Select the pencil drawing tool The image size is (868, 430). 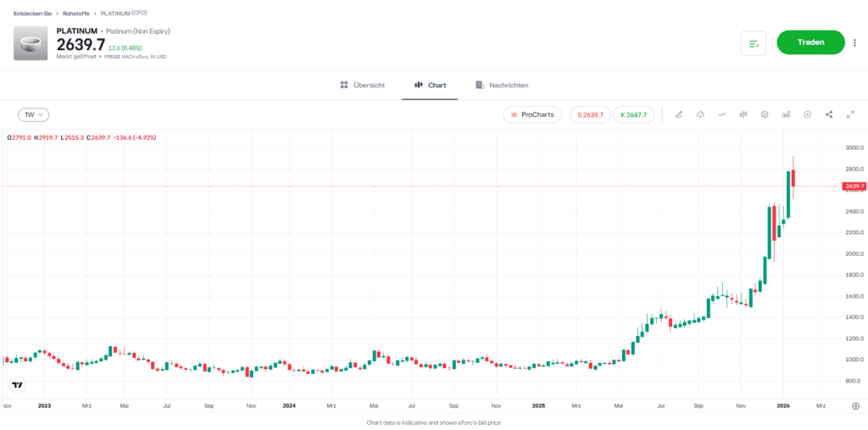pyautogui.click(x=679, y=114)
